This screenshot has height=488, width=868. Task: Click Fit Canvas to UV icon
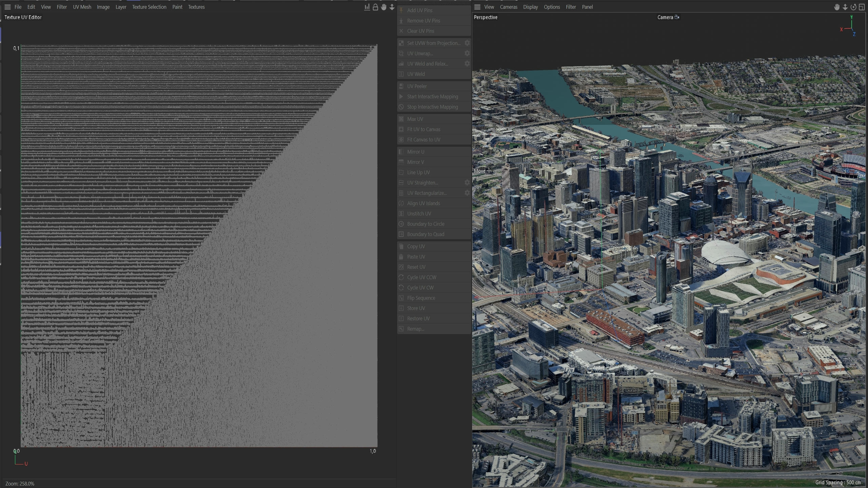[401, 140]
